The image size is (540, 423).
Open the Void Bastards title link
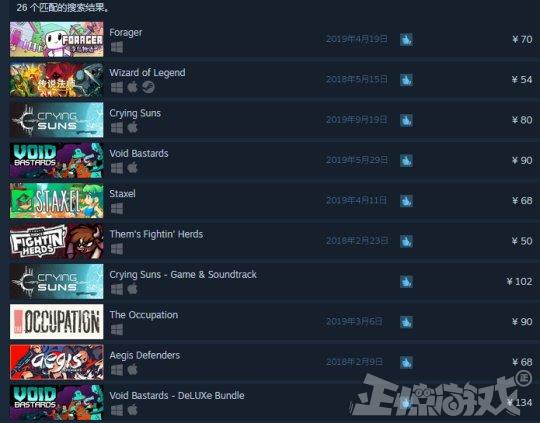(139, 153)
